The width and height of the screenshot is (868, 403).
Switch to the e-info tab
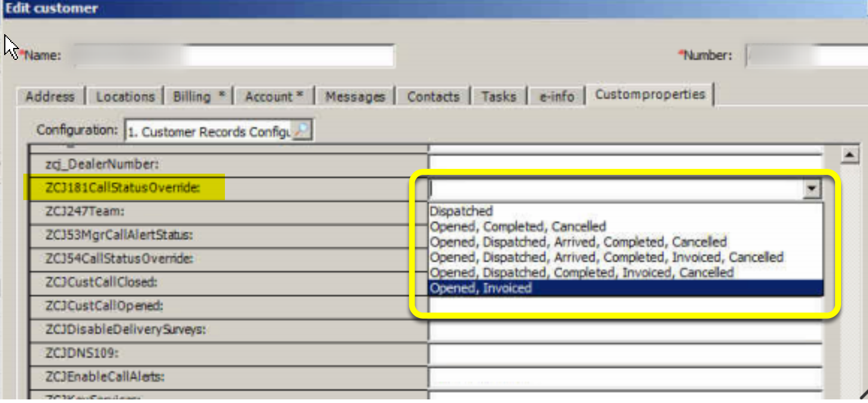pos(556,96)
